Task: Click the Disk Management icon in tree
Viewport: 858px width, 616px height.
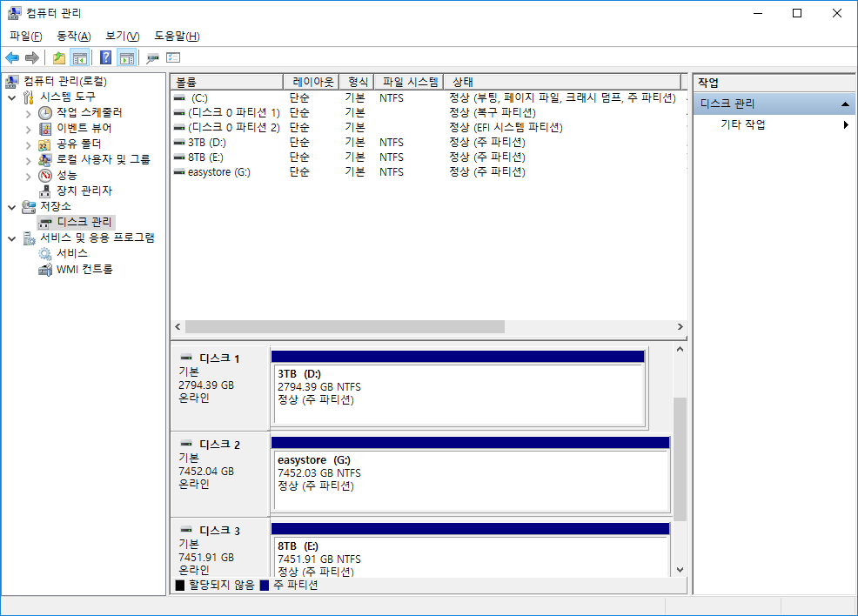Action: coord(45,223)
